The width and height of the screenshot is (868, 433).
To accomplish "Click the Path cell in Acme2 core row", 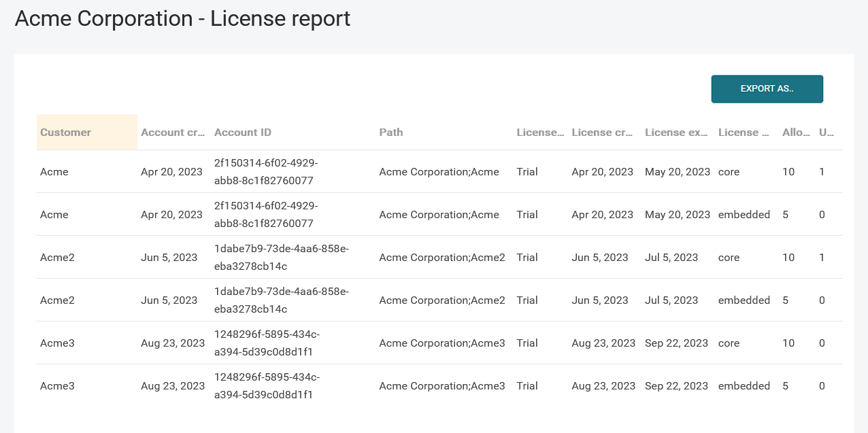I will coord(442,258).
